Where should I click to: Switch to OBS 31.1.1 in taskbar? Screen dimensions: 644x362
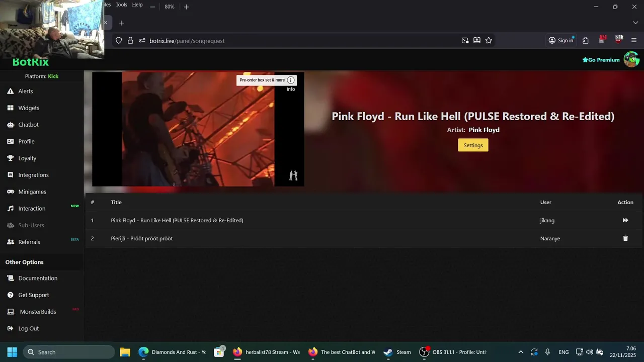click(x=453, y=352)
